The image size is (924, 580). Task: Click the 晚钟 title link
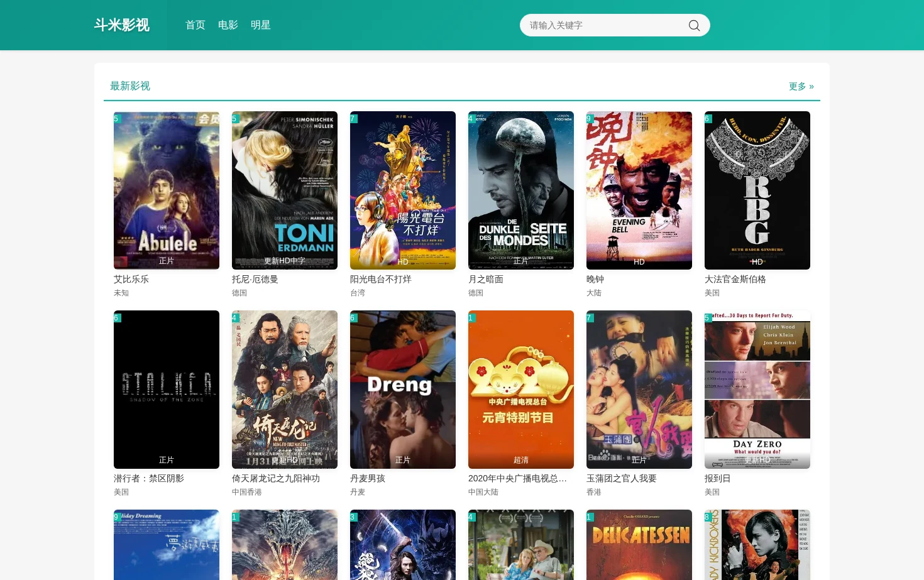[x=595, y=279]
